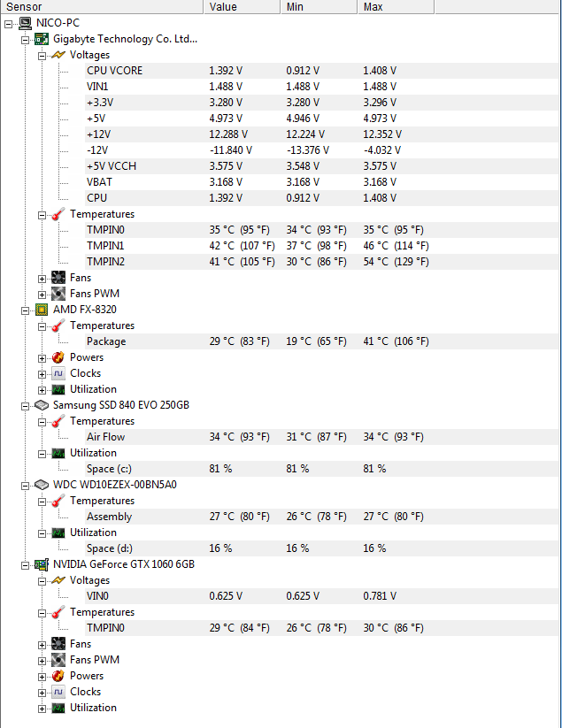The height and width of the screenshot is (728, 562).
Task: Click the motherboard Temperatures thermometer icon
Action: point(58,214)
